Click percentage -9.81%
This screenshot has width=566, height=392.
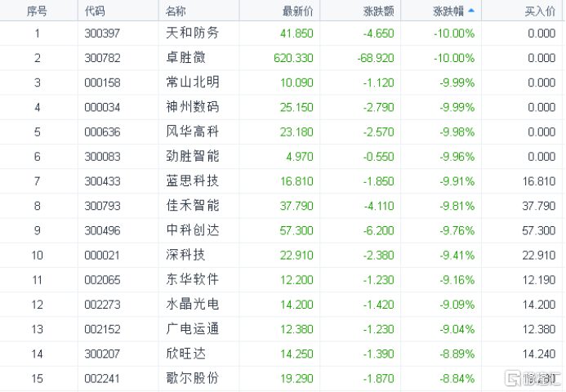point(457,206)
